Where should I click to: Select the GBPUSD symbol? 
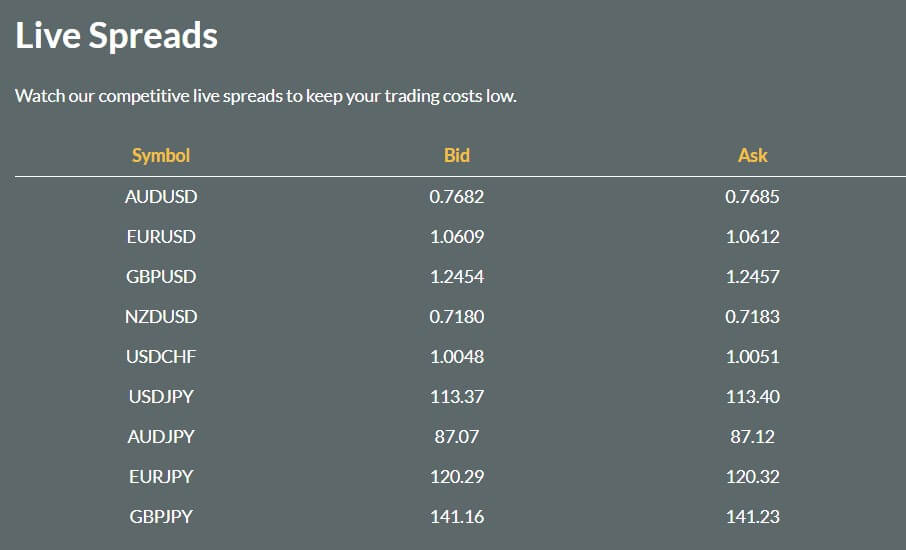pyautogui.click(x=161, y=276)
